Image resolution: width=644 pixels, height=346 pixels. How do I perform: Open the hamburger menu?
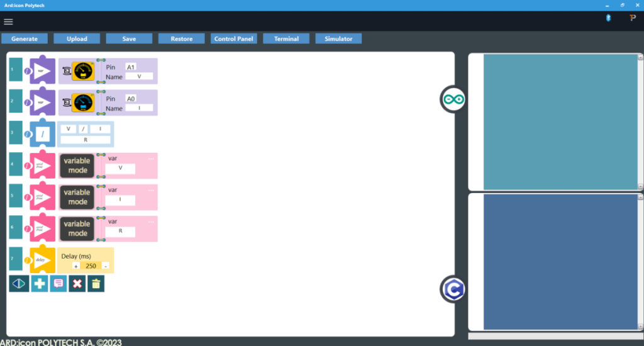[x=8, y=21]
